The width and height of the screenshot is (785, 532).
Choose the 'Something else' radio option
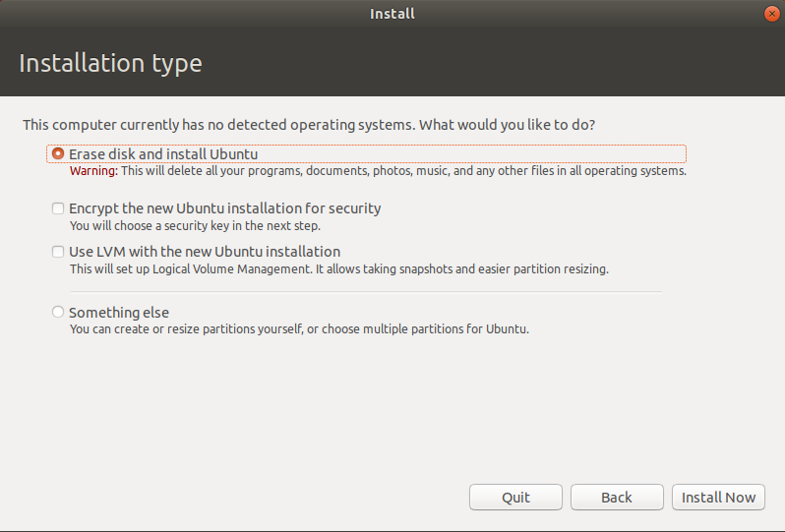tap(58, 312)
